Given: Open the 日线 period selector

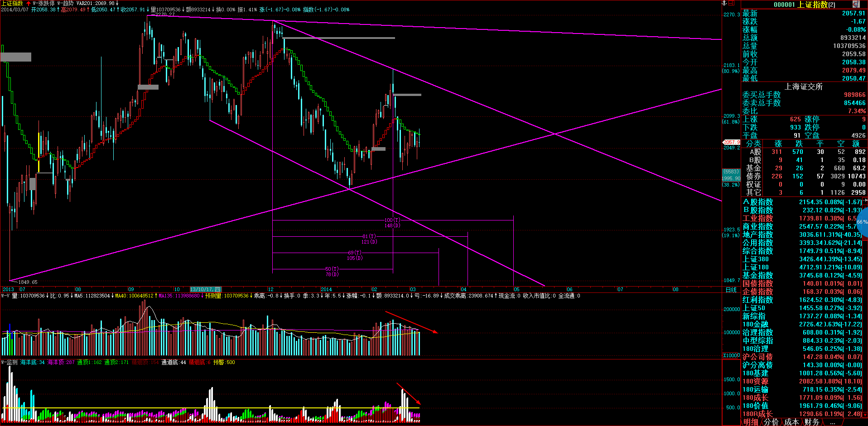Looking at the screenshot, I should (731, 290).
